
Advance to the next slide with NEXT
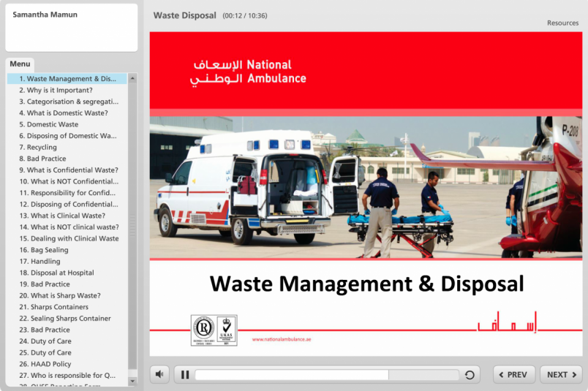point(561,374)
